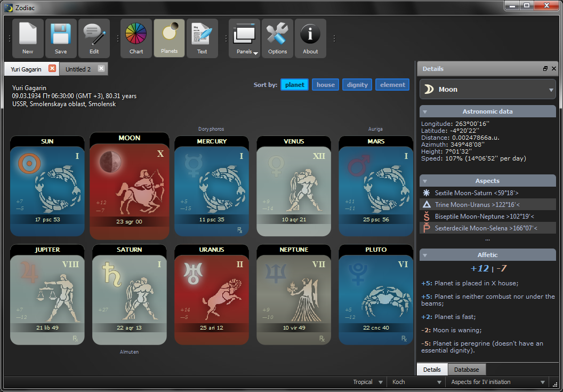
Task: Sort cards by element
Action: pos(392,85)
